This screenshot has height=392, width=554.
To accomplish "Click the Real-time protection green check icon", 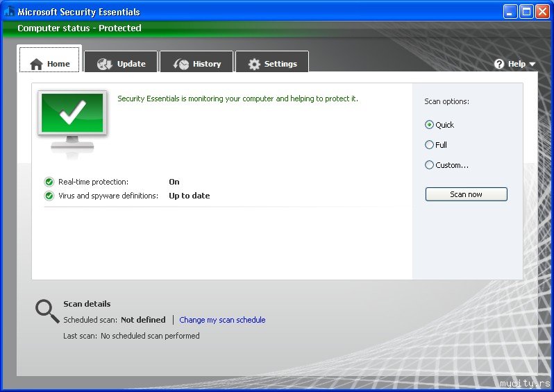I will [49, 182].
